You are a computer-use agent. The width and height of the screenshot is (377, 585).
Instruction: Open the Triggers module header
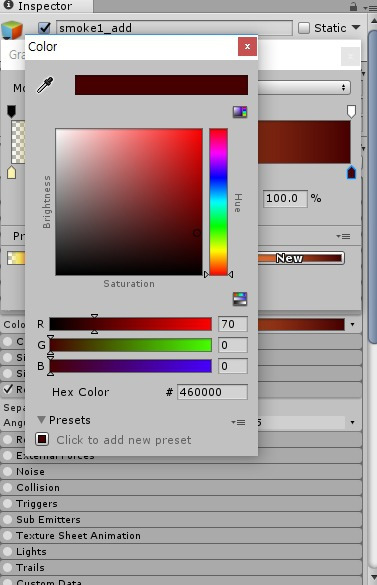(x=181, y=504)
